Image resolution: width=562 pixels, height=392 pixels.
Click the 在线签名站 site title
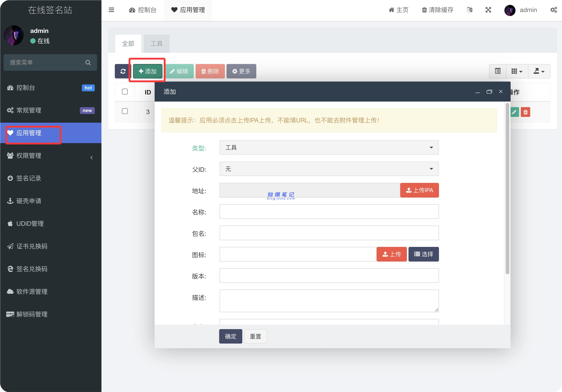pyautogui.click(x=50, y=10)
